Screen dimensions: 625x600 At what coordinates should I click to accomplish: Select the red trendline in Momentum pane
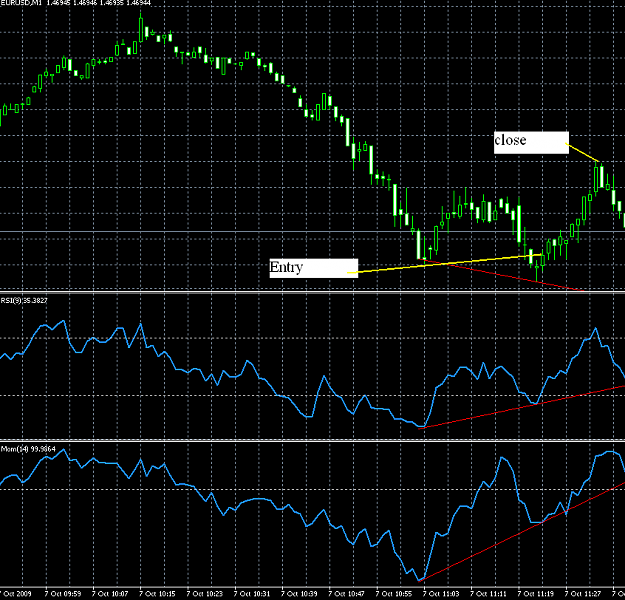(521, 531)
